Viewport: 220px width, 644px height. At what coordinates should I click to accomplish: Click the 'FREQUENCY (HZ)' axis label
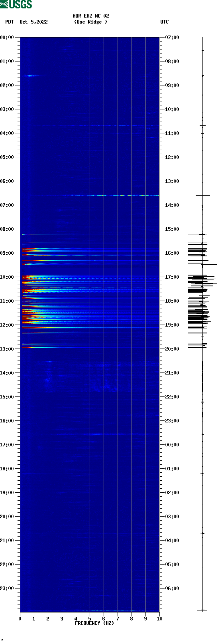click(94, 623)
